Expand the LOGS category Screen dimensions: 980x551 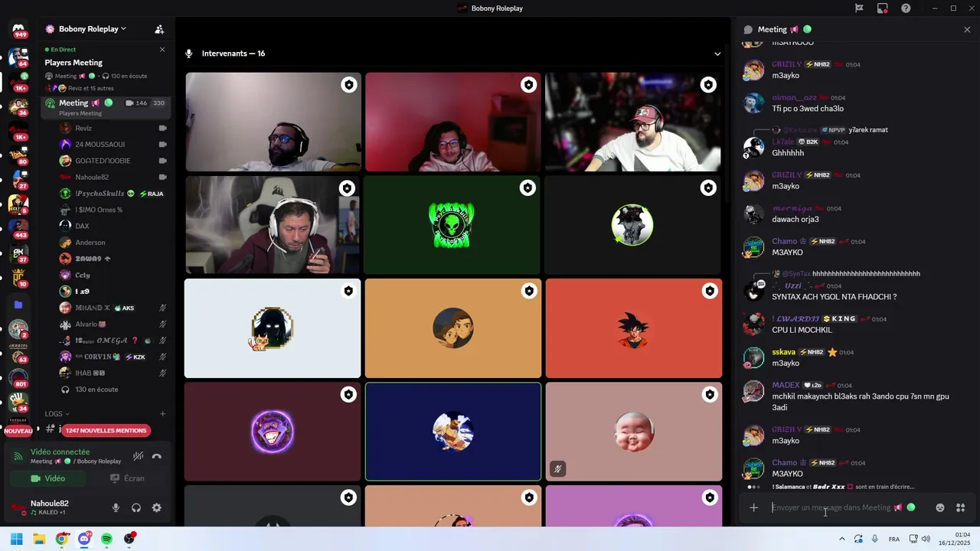point(57,414)
